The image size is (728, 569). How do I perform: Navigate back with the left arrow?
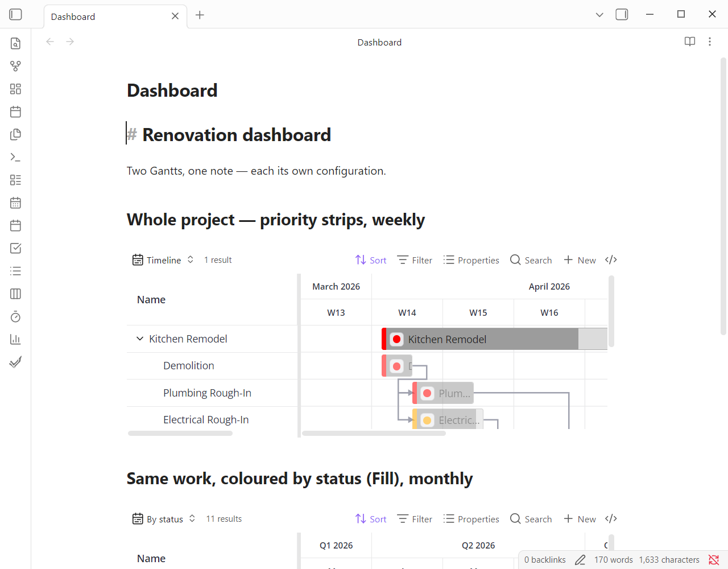(x=50, y=42)
